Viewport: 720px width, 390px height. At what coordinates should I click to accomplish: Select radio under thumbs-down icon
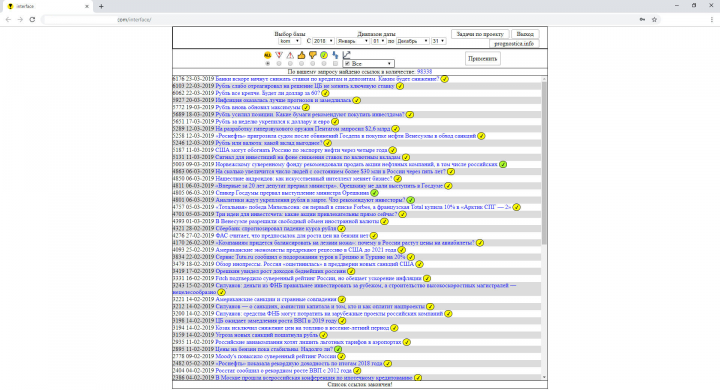pos(313,63)
